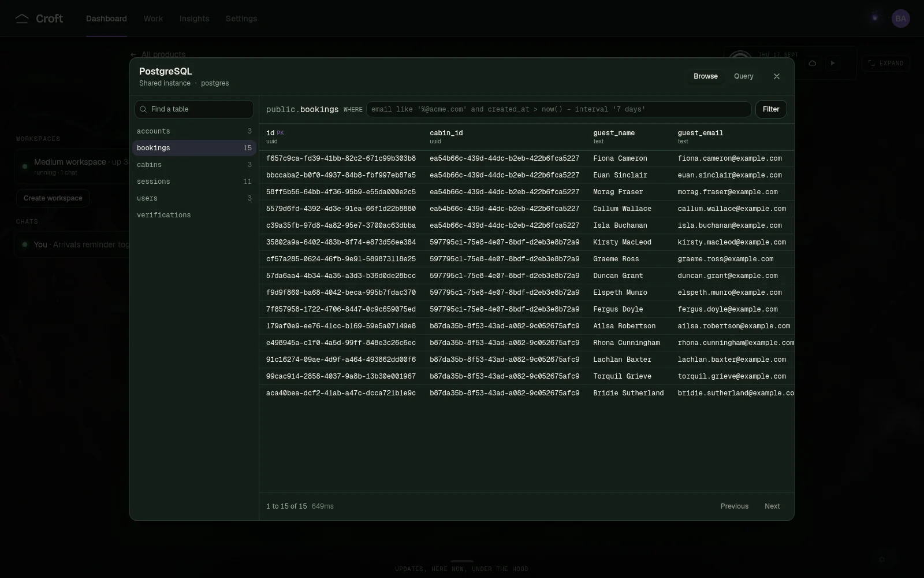The height and width of the screenshot is (578, 924).
Task: Select the bookings table
Action: coord(194,148)
